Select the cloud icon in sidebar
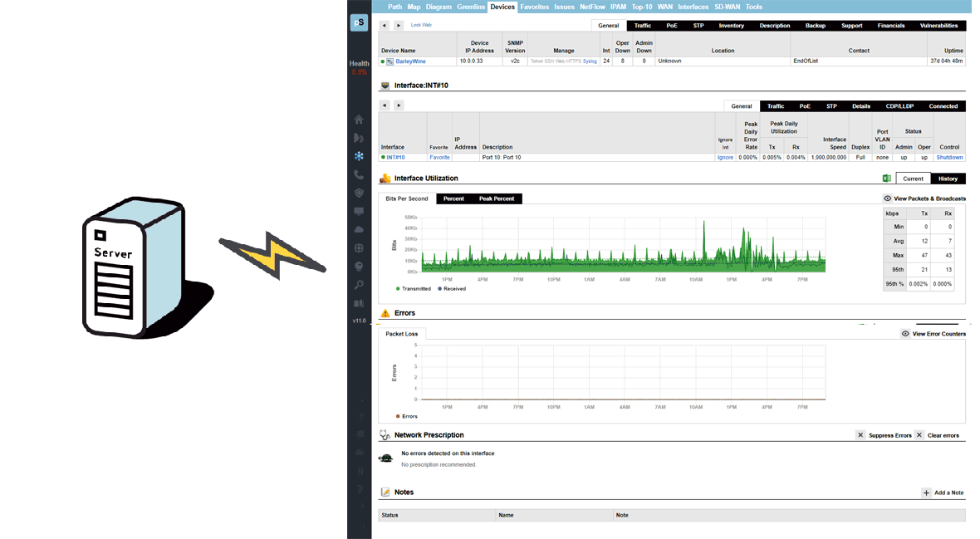 click(x=359, y=229)
